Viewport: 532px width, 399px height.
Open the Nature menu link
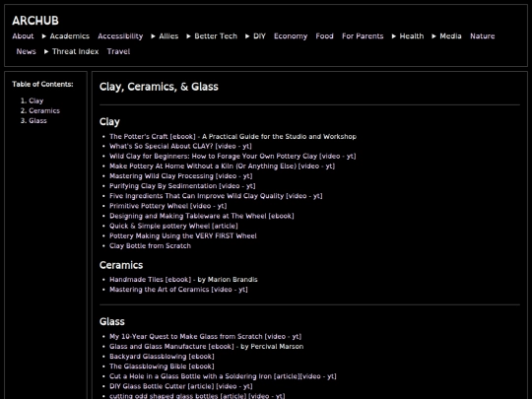pos(482,36)
